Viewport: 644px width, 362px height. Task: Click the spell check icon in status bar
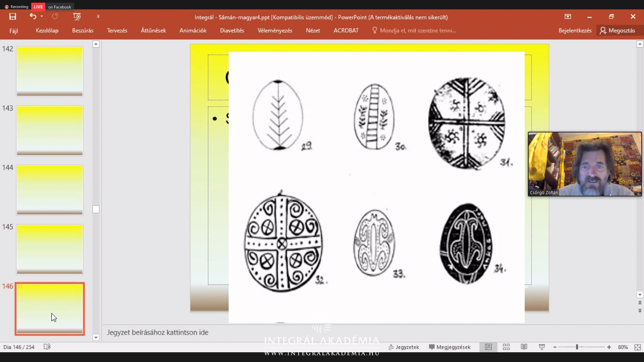click(47, 347)
